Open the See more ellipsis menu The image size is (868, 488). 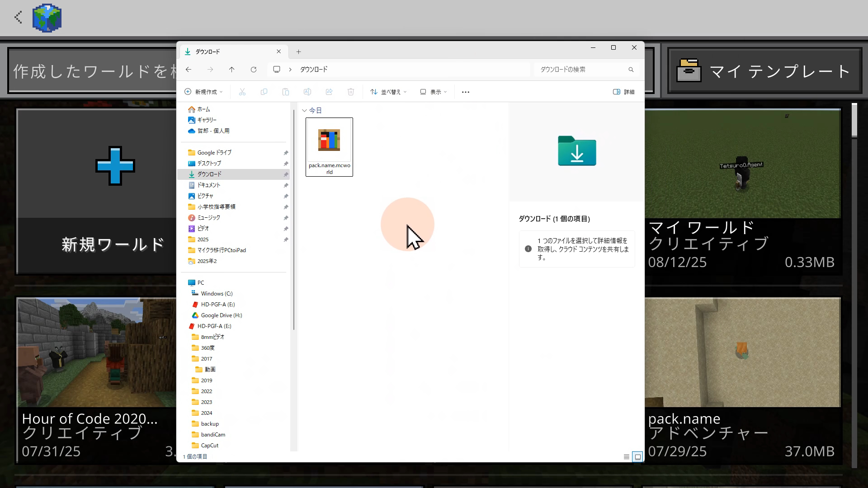click(466, 92)
